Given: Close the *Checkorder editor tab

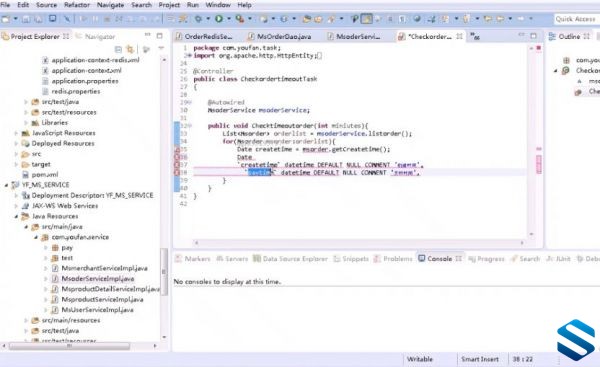Looking at the screenshot, I should click(x=460, y=36).
